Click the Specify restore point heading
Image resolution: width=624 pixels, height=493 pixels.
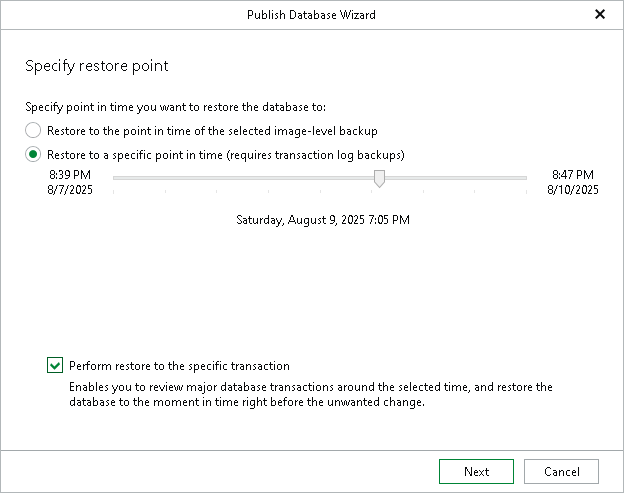[97, 66]
